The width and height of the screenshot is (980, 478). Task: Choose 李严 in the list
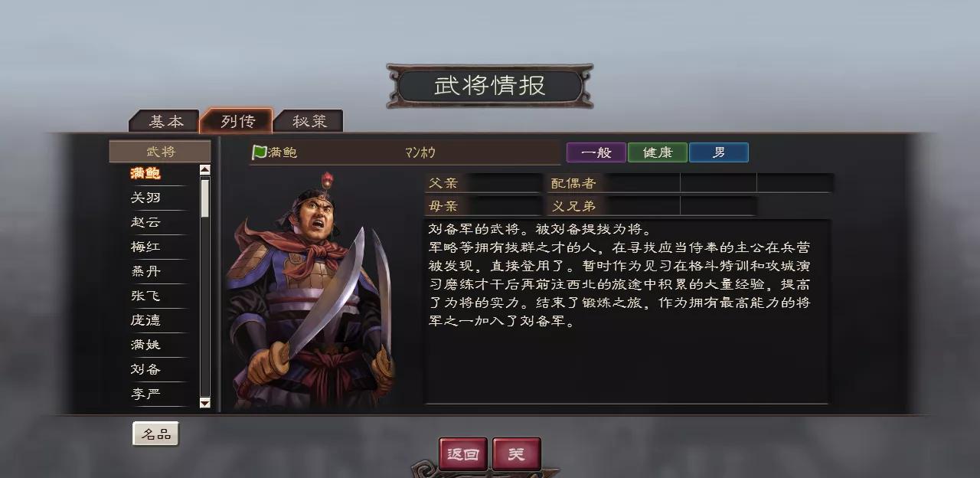(x=145, y=394)
